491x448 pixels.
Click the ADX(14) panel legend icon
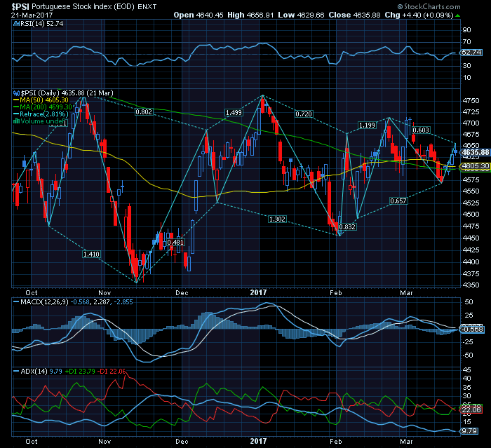(x=16, y=370)
